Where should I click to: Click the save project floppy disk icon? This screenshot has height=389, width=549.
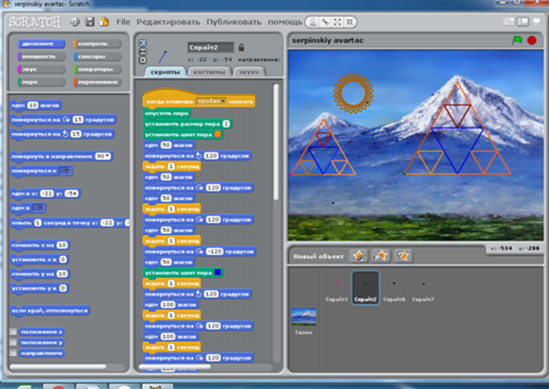pyautogui.click(x=90, y=22)
